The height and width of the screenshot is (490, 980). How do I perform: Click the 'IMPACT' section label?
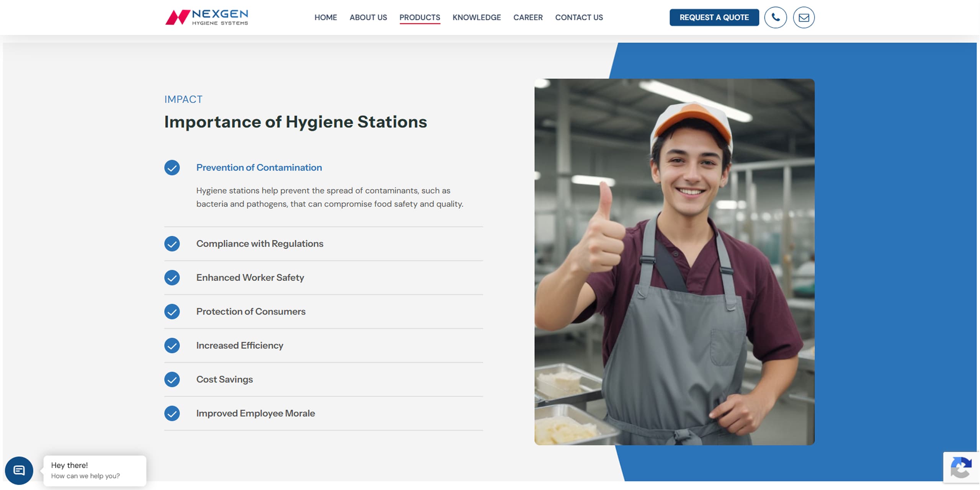click(x=183, y=99)
